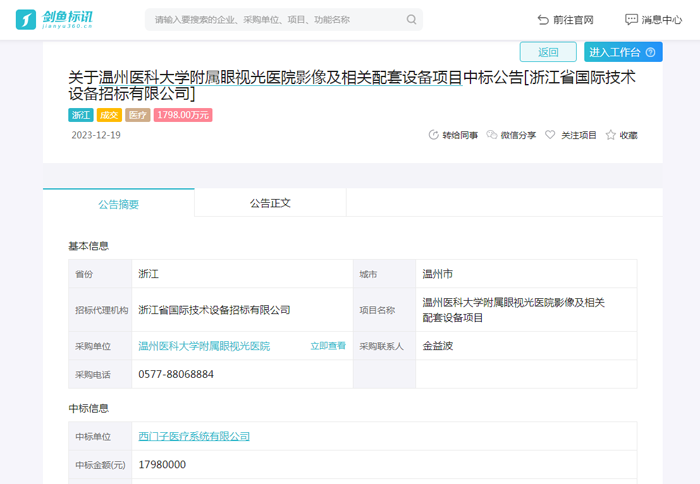700x484 pixels.
Task: Click the 前往官网 return arrow icon
Action: click(x=543, y=20)
